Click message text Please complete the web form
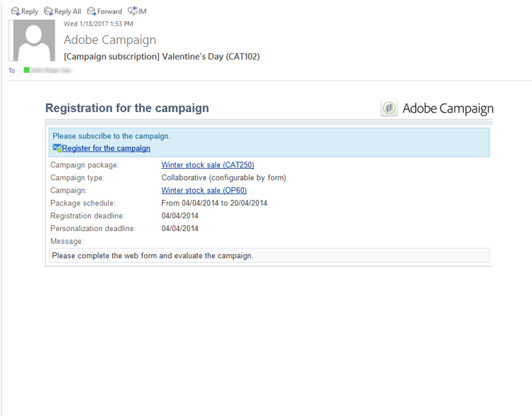The image size is (532, 416). tap(153, 256)
